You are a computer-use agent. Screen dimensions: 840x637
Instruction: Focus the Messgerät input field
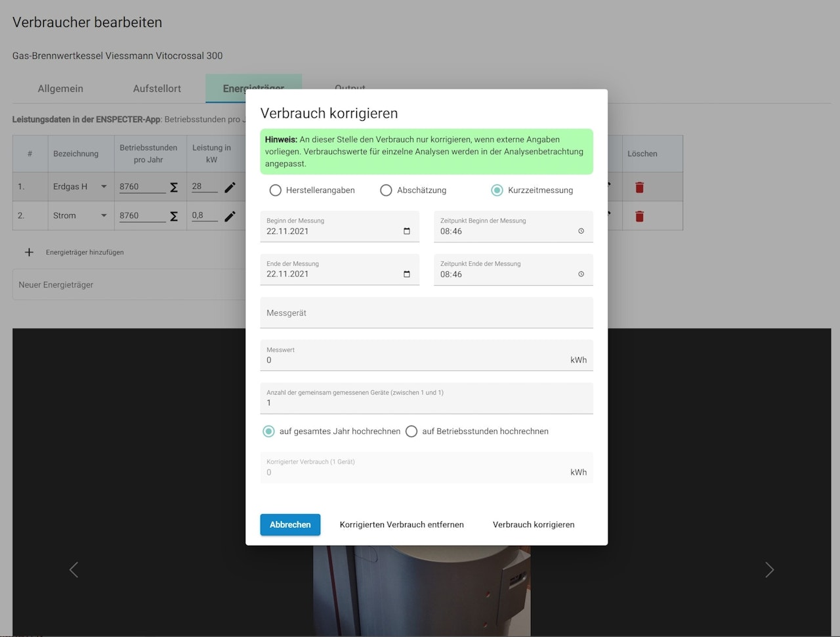point(427,313)
